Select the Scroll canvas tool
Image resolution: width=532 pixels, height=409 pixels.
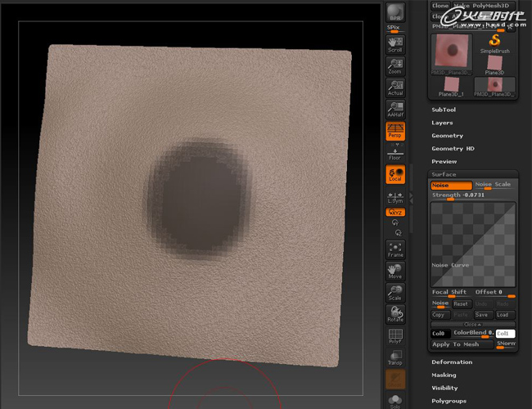click(395, 44)
